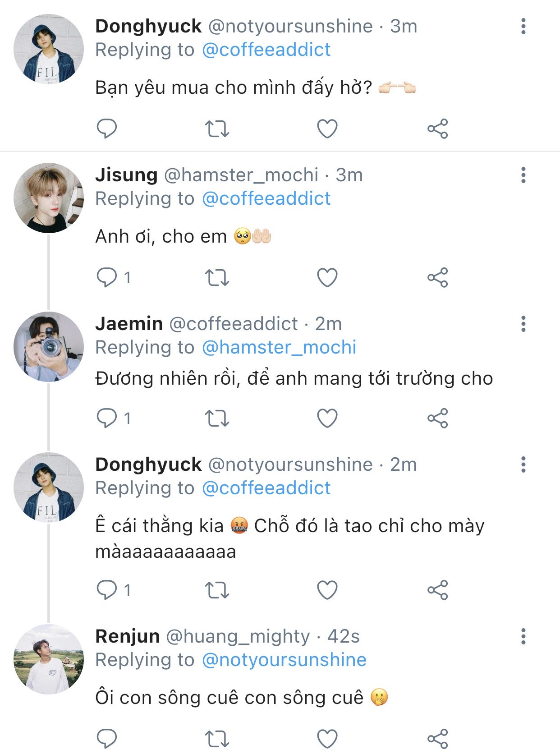This screenshot has width=560, height=754.
Task: Open @notyoursunshine mention in Renjun's reply
Action: (x=284, y=660)
